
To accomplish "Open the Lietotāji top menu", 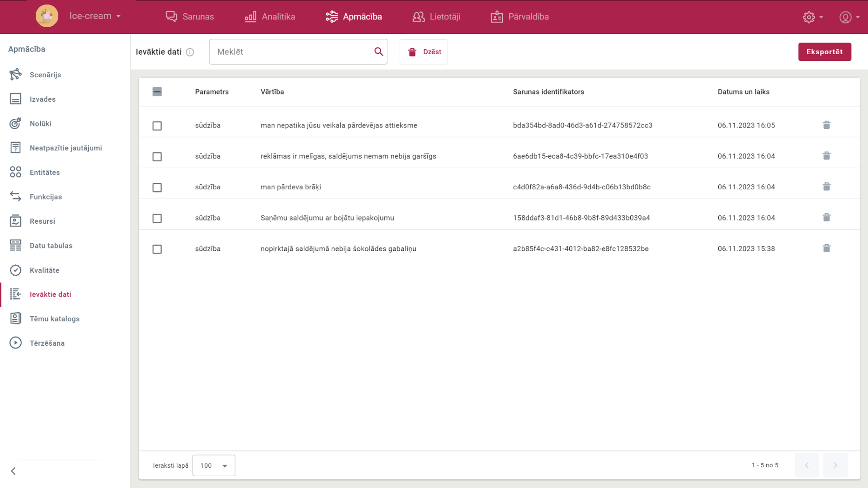I will (436, 17).
